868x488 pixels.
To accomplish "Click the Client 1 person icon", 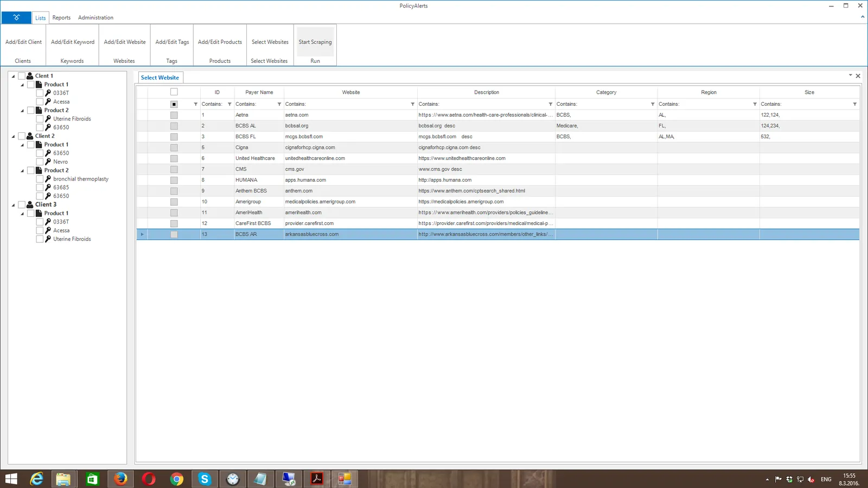I will pyautogui.click(x=30, y=76).
